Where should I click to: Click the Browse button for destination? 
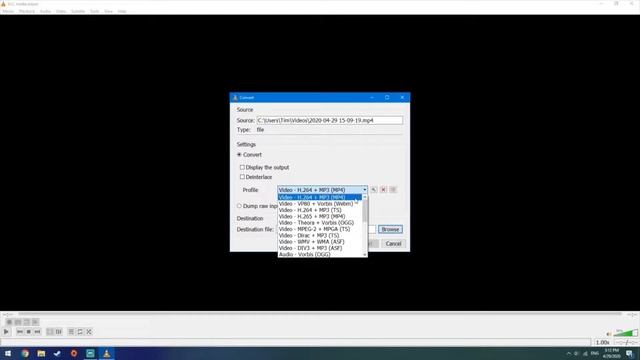390,229
